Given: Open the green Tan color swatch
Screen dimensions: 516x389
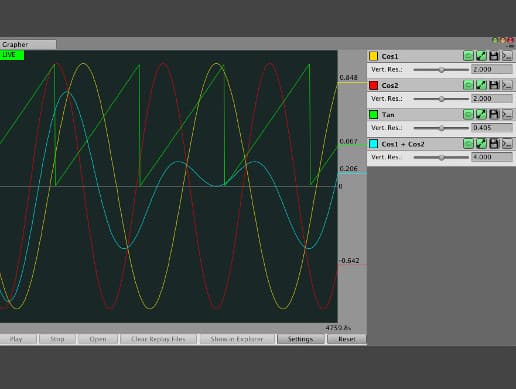Looking at the screenshot, I should click(x=373, y=115).
